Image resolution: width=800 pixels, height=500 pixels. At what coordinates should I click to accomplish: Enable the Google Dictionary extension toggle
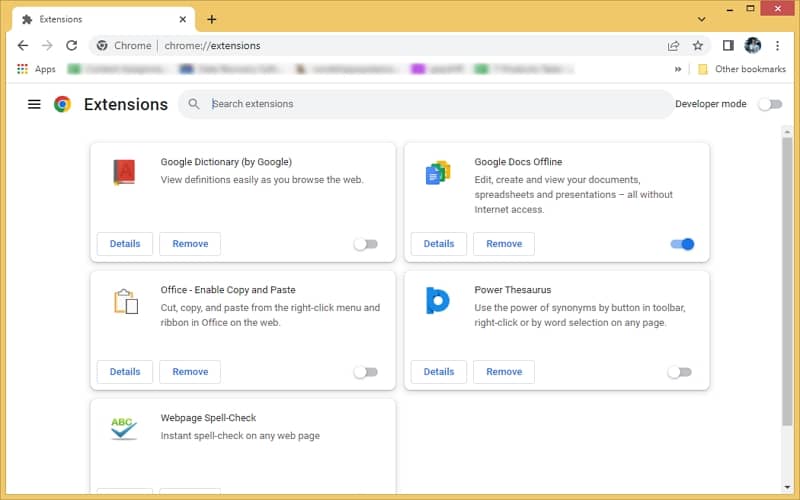(365, 244)
